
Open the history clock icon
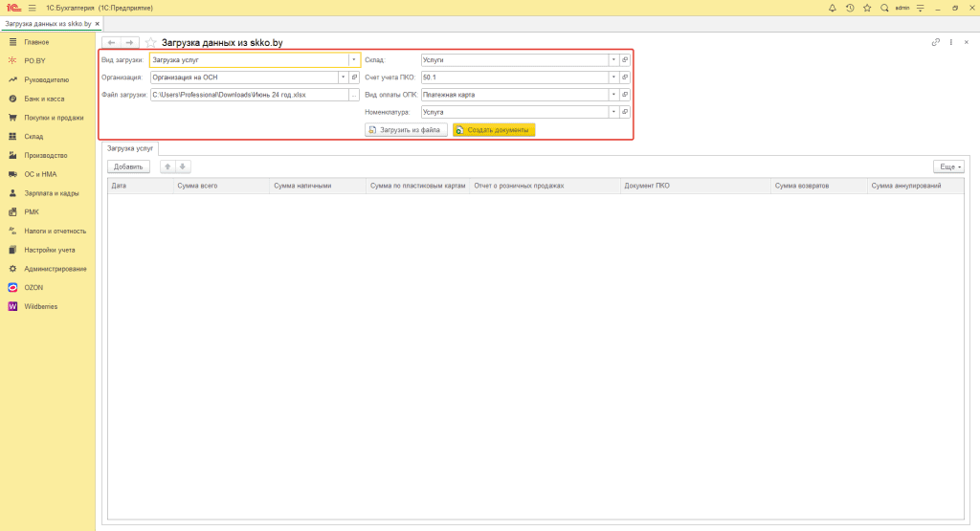pos(849,8)
